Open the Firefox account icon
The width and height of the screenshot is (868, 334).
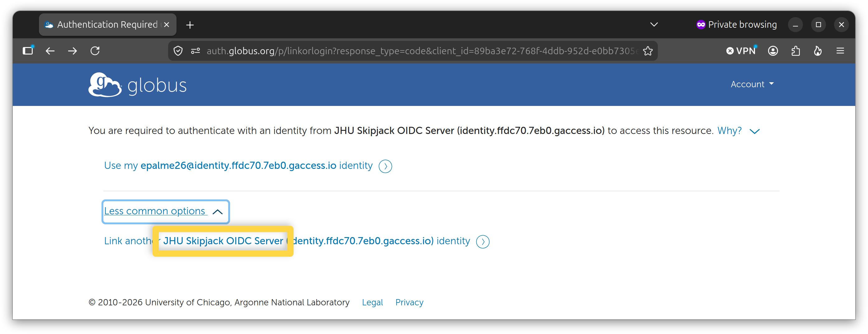[773, 51]
